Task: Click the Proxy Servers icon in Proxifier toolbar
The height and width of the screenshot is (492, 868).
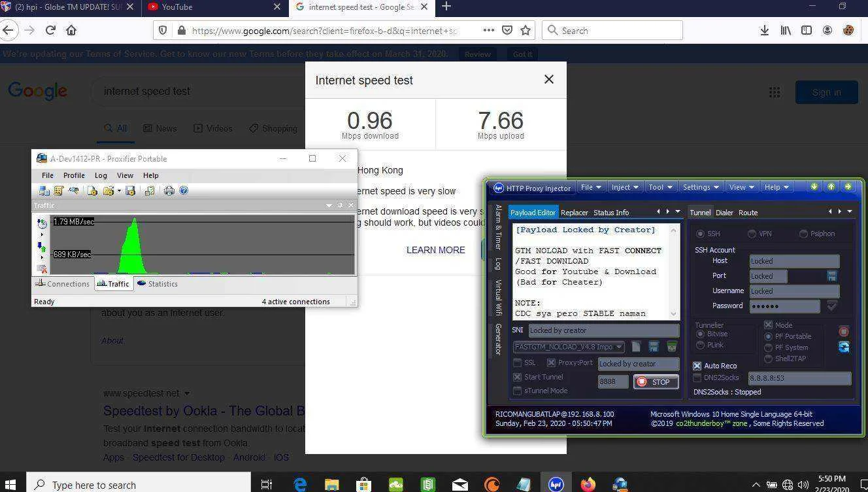Action: [44, 190]
